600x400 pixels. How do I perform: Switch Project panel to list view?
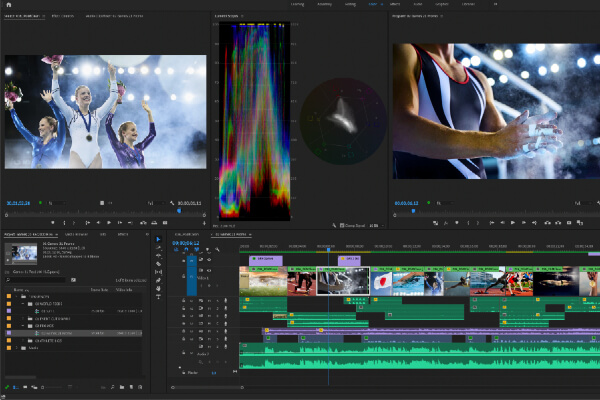point(16,387)
